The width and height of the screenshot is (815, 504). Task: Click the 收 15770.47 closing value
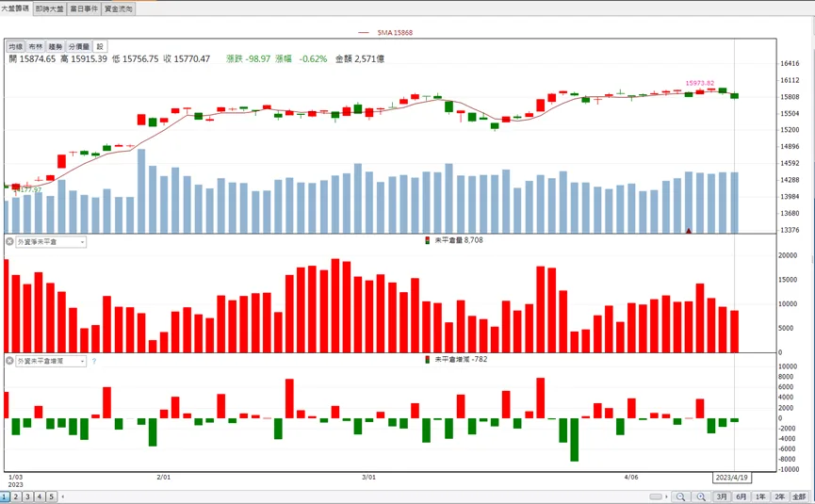click(x=187, y=59)
